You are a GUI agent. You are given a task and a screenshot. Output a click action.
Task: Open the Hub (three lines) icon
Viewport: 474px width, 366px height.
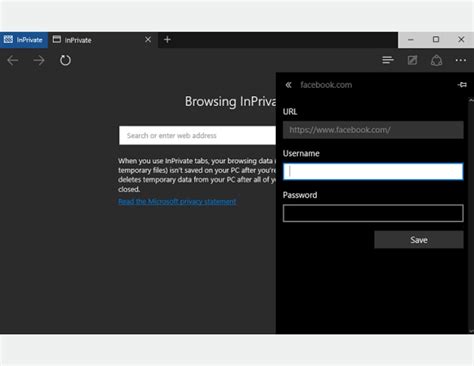pos(388,60)
